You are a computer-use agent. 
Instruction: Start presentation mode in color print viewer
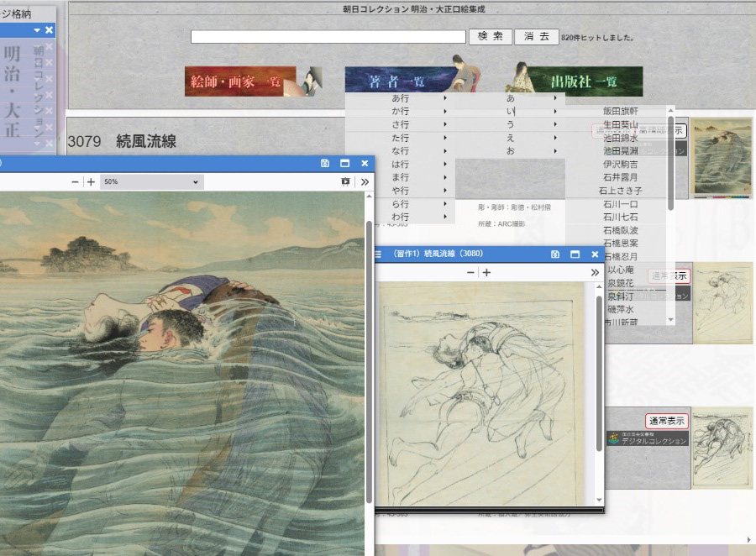pos(345,181)
